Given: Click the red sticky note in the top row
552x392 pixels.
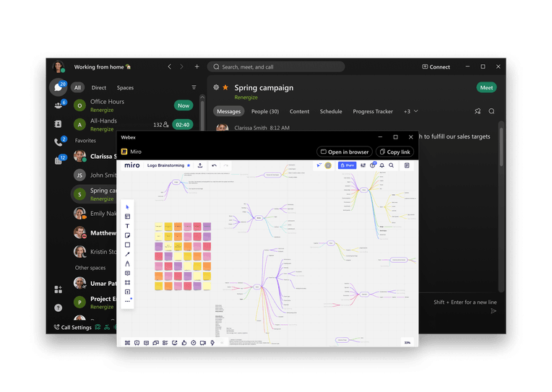Looking at the screenshot, I should click(x=197, y=226).
